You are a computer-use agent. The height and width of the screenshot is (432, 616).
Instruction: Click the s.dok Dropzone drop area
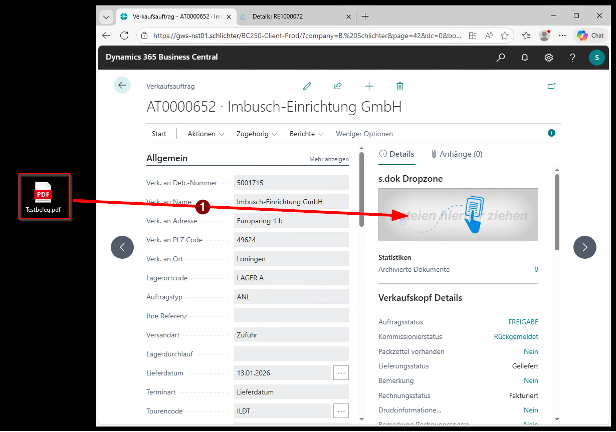tap(458, 215)
